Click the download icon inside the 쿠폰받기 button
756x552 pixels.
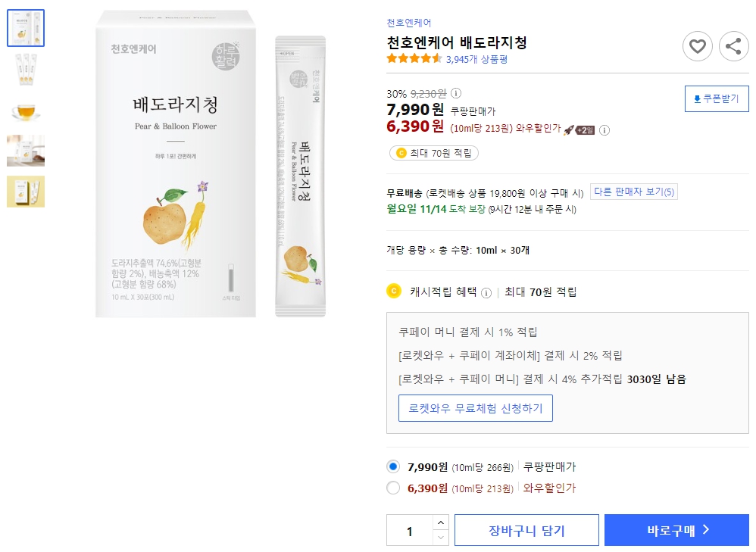point(698,98)
